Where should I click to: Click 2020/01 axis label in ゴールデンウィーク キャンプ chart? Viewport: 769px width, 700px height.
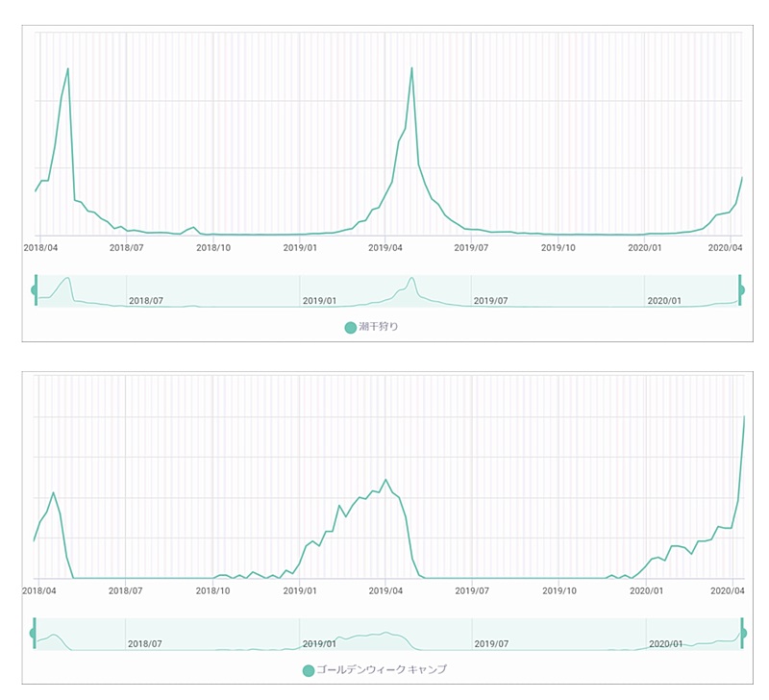[x=646, y=590]
